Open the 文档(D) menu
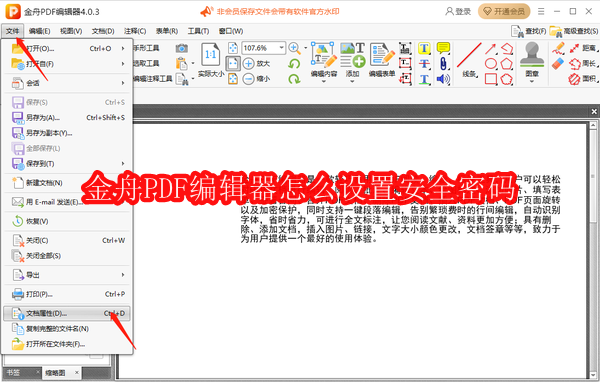The width and height of the screenshot is (600, 382). pyautogui.click(x=103, y=31)
